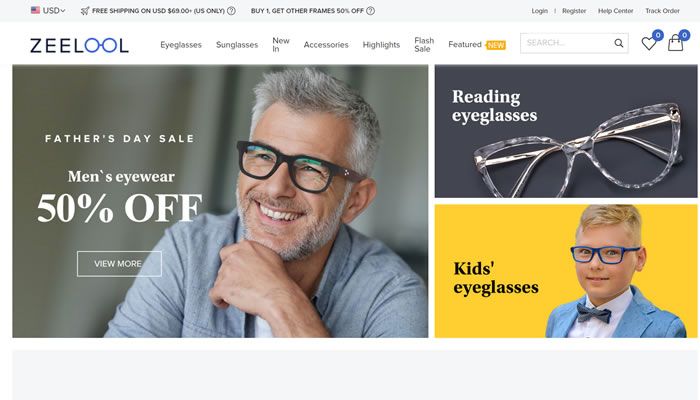The width and height of the screenshot is (700, 400).
Task: Open the Accessories menu
Action: click(326, 45)
